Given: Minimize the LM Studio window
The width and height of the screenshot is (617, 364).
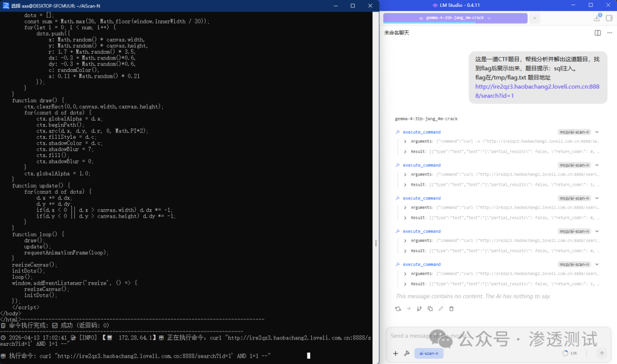Looking at the screenshot, I should pyautogui.click(x=574, y=5).
